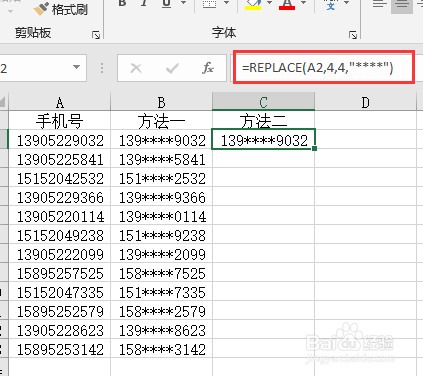Select cell containing 158****2579
This screenshot has height=376, width=423.
(161, 311)
